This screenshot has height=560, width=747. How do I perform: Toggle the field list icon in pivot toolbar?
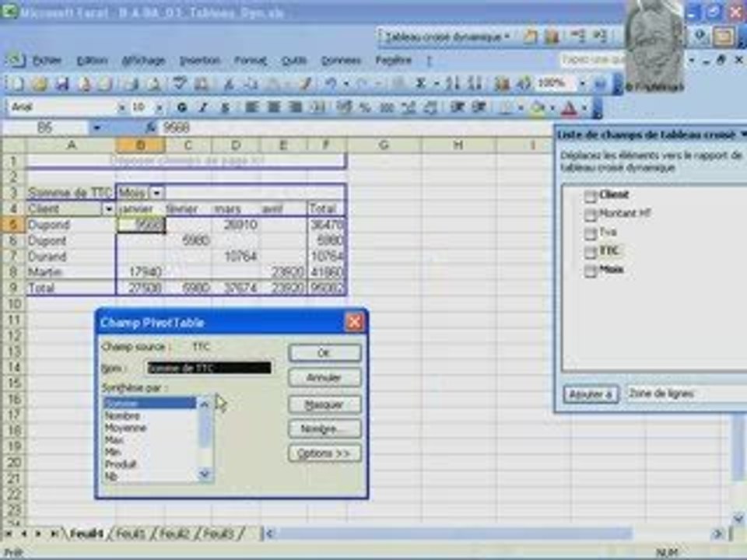723,37
